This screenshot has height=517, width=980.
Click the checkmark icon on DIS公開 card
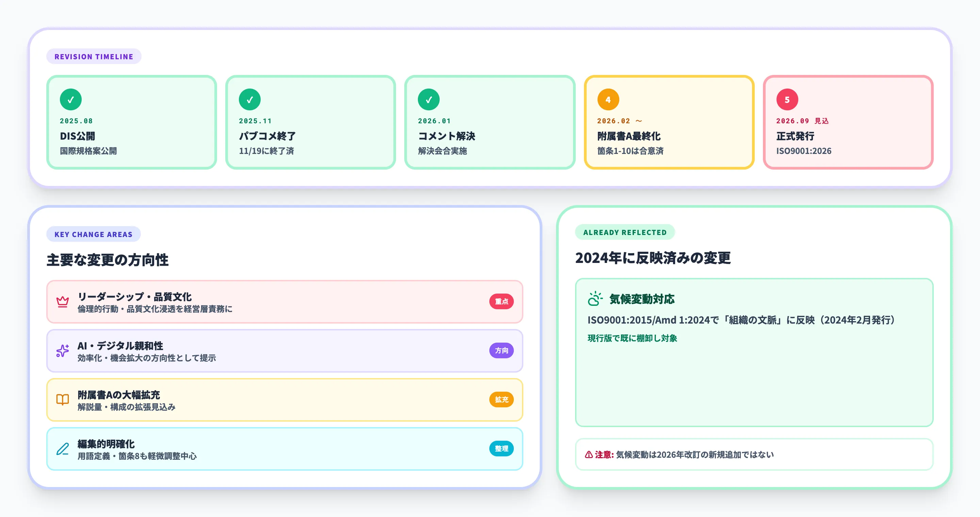point(70,99)
